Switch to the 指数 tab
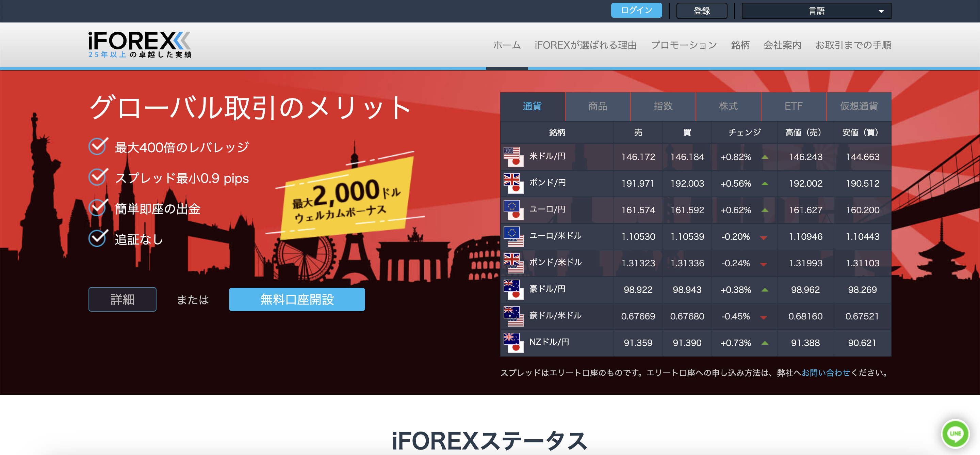 pos(663,106)
